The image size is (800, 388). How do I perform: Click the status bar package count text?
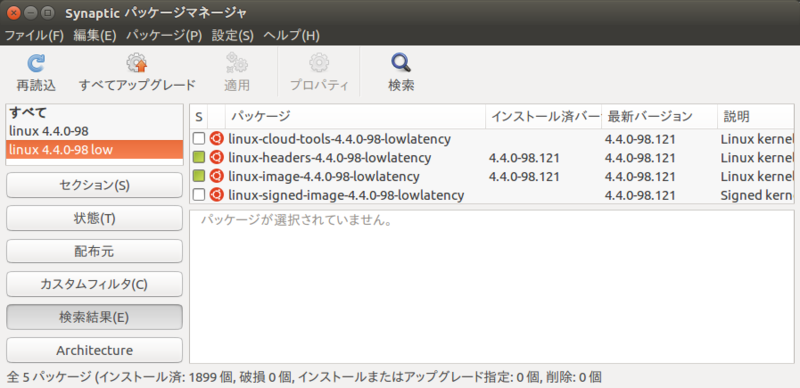point(304,377)
